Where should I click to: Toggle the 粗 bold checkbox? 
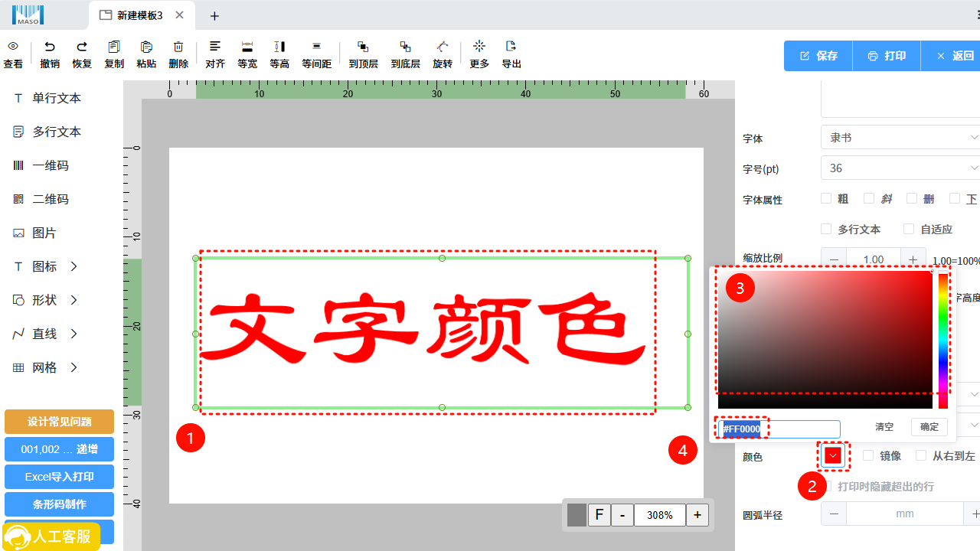(826, 198)
